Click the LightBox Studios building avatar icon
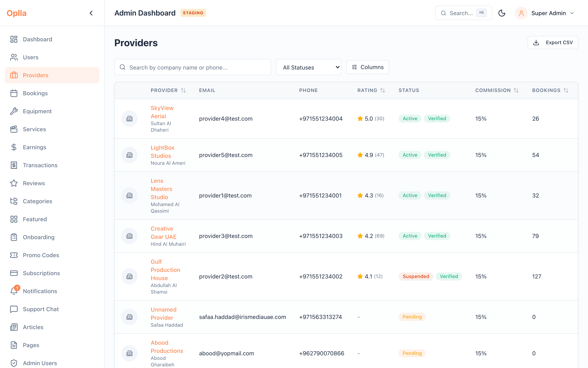 click(x=129, y=155)
